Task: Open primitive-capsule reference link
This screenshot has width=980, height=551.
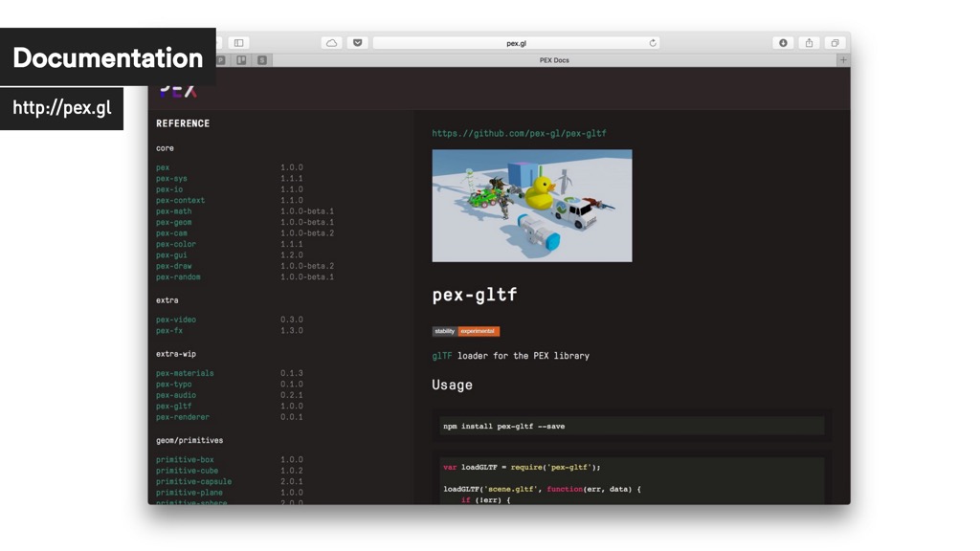Action: tap(193, 482)
